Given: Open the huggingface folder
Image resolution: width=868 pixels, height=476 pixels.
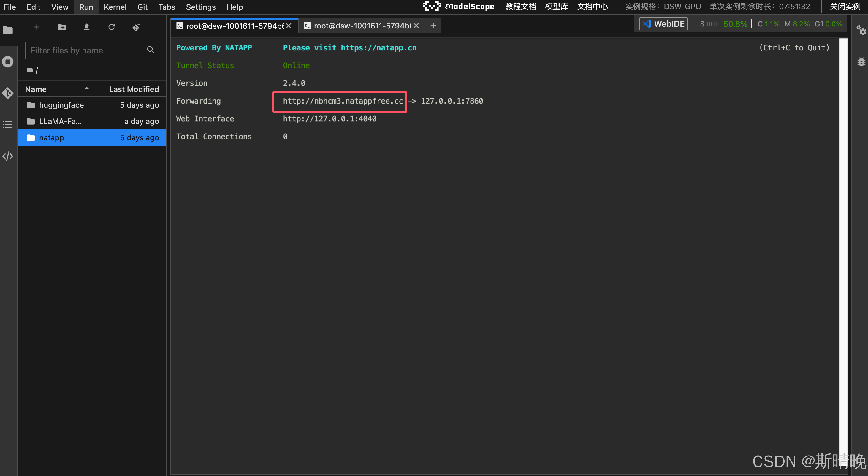Looking at the screenshot, I should [x=61, y=105].
